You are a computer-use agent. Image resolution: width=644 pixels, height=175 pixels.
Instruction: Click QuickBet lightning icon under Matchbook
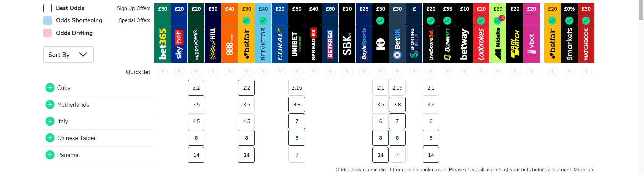click(586, 72)
